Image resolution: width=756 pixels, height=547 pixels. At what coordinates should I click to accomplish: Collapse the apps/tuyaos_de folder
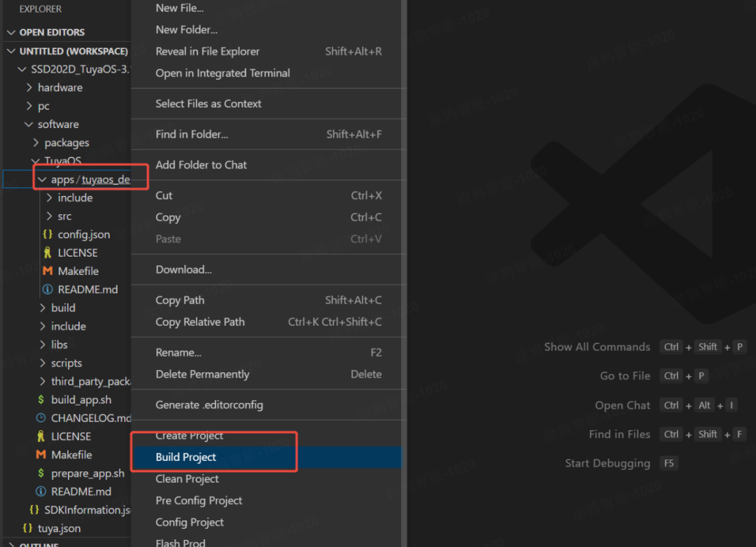(43, 179)
